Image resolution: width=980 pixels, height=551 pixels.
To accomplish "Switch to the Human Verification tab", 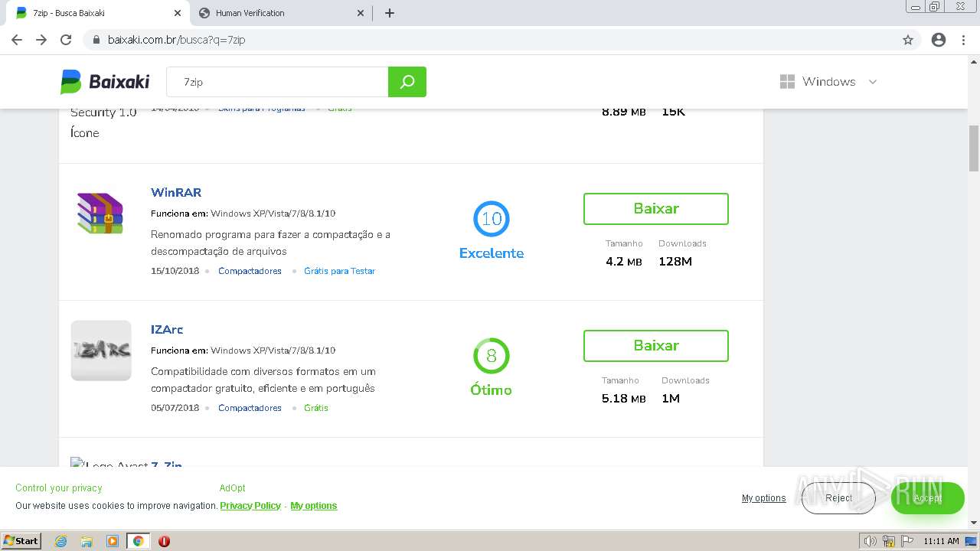I will 281,13.
